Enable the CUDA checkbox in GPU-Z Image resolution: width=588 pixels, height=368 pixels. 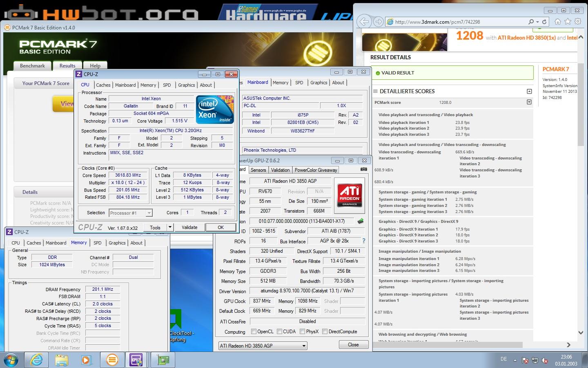pyautogui.click(x=279, y=332)
